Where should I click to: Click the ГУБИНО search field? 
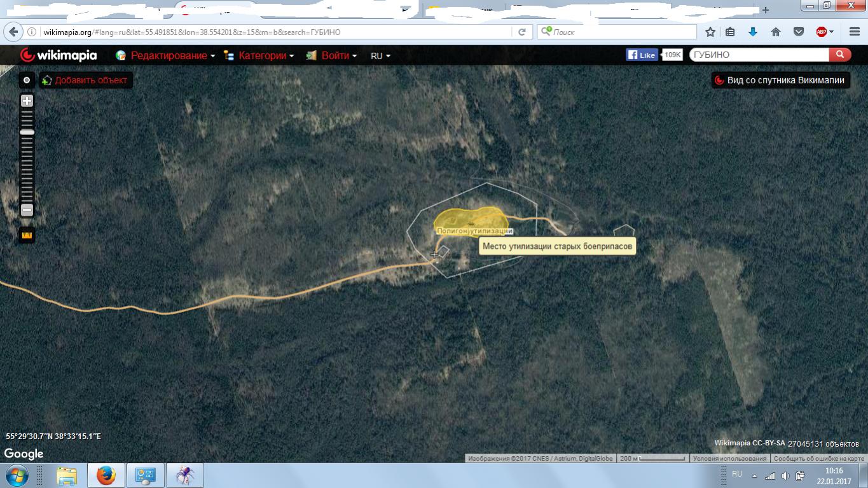coord(759,55)
